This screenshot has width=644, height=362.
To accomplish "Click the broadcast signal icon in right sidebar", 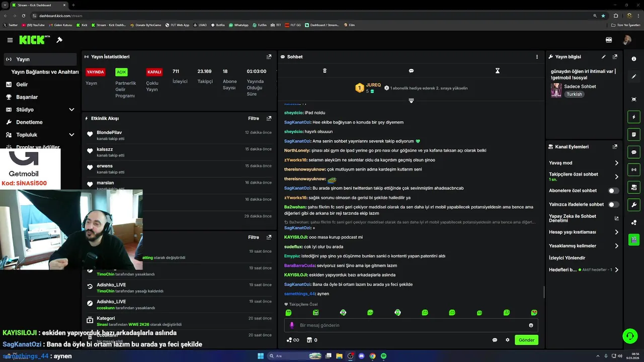I will 634,169.
